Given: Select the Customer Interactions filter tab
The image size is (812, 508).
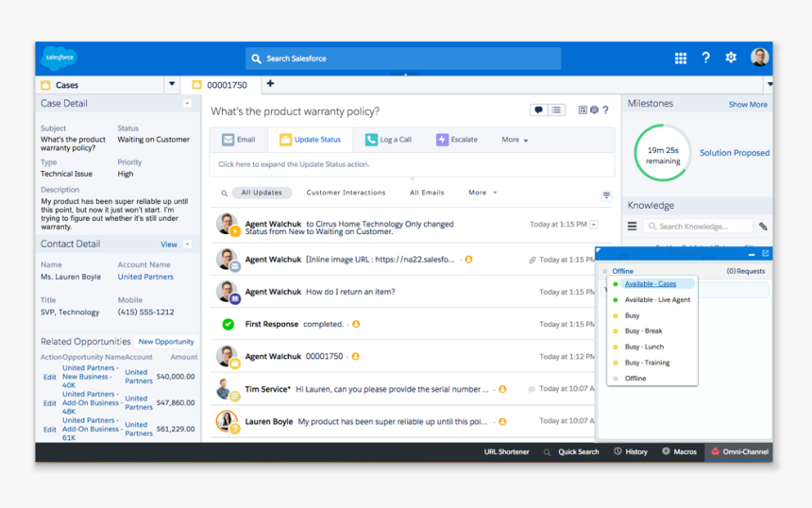Looking at the screenshot, I should pos(346,193).
